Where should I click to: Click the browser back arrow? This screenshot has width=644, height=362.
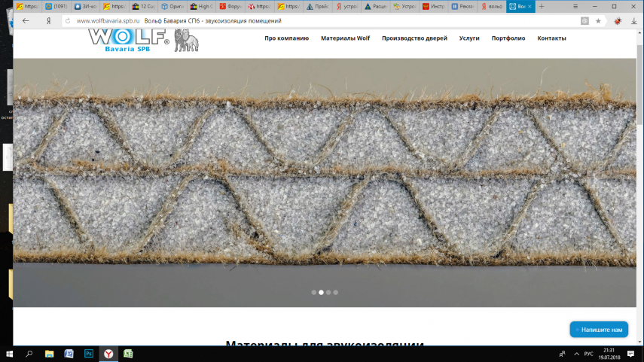coord(26,21)
